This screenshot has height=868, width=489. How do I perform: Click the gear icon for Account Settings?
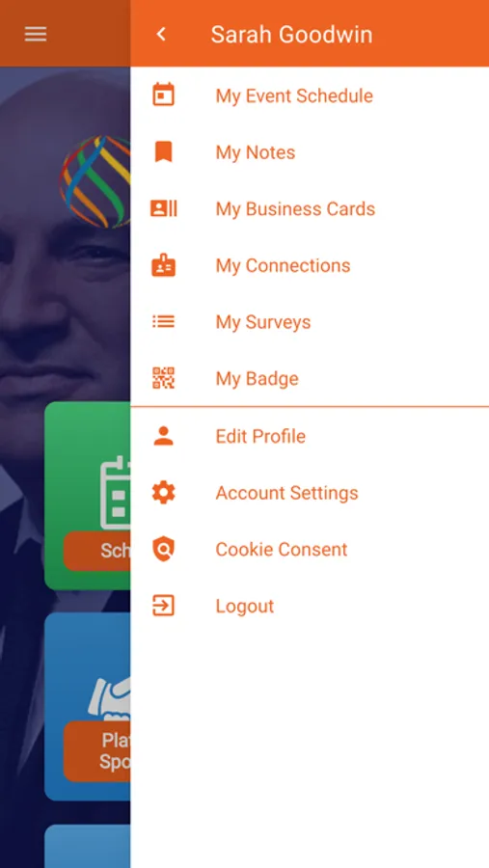pos(163,492)
